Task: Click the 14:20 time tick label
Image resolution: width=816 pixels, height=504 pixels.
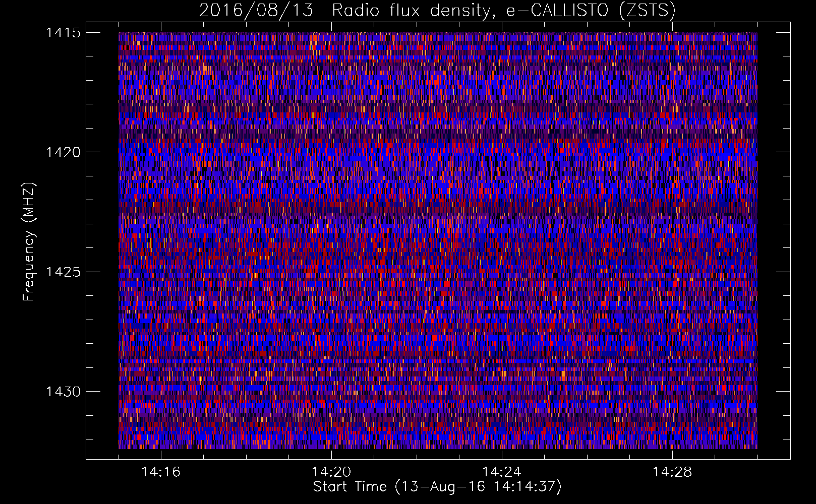Action: (331, 472)
